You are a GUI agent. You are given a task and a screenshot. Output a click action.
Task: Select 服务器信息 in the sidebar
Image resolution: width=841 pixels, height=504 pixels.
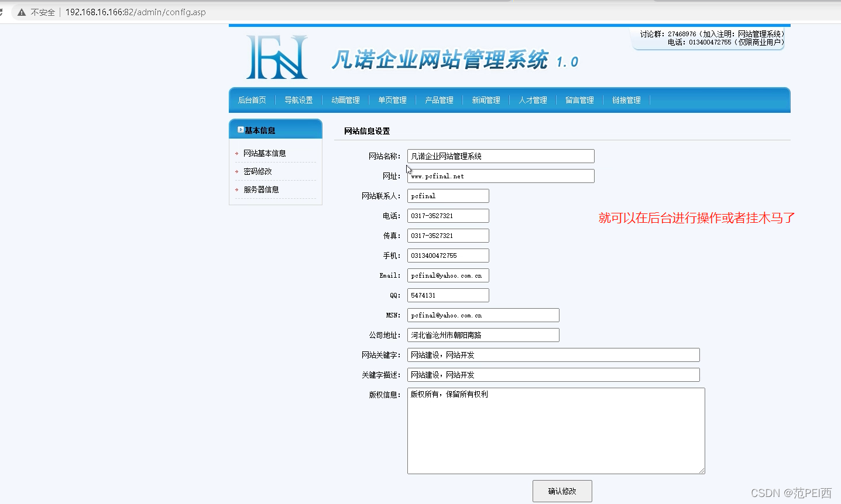pos(261,189)
